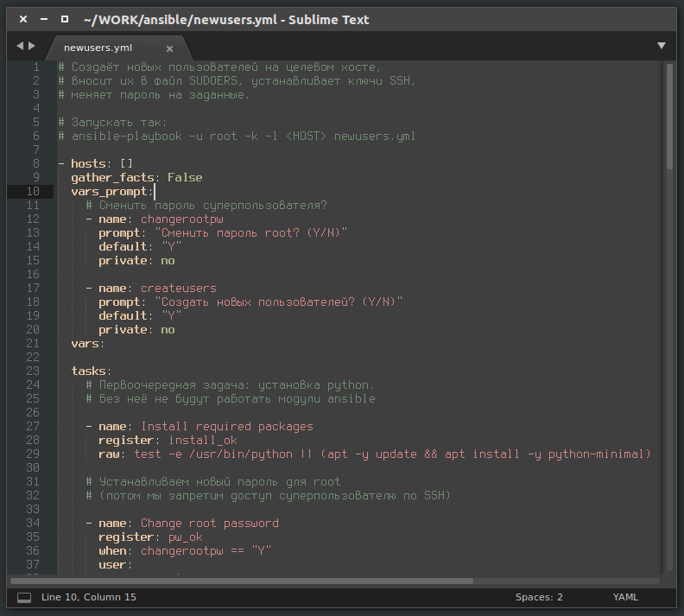Click the False value after gather_facts

pos(185,177)
